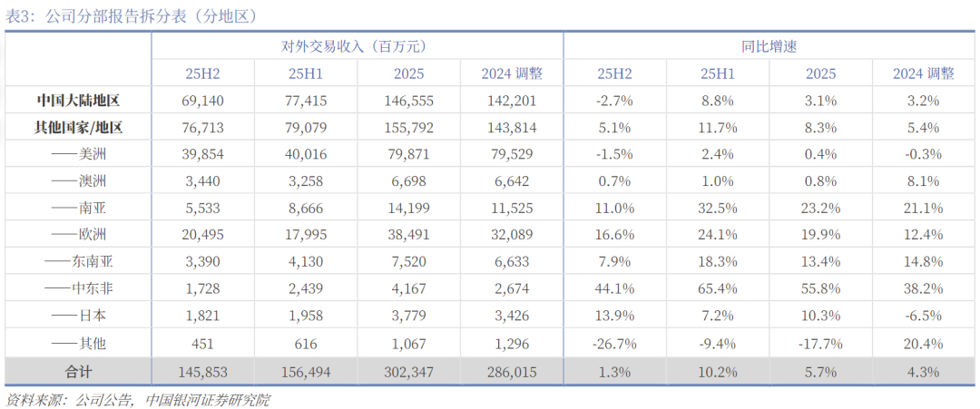Click the 1,728 value for 中东非
This screenshot has width=980, height=409.
tap(202, 289)
